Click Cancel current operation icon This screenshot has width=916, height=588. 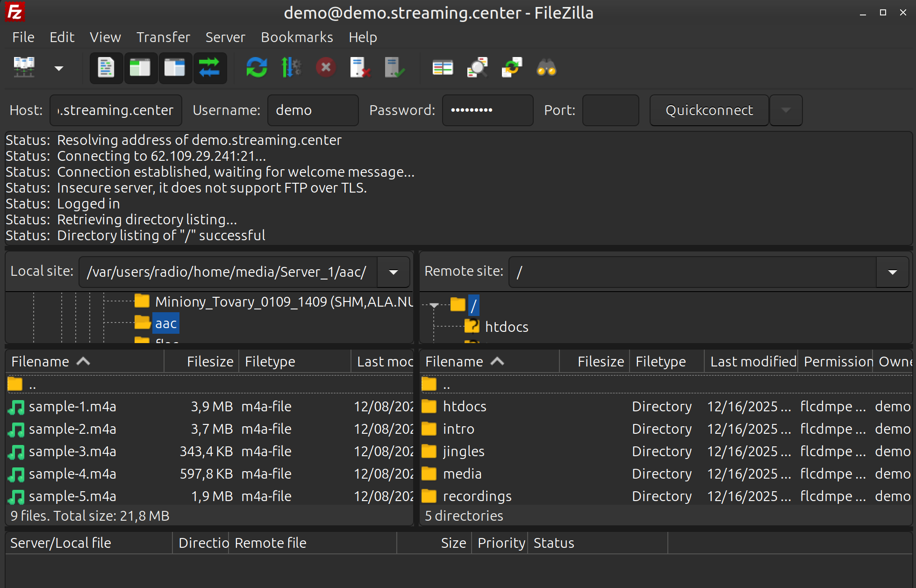(326, 68)
